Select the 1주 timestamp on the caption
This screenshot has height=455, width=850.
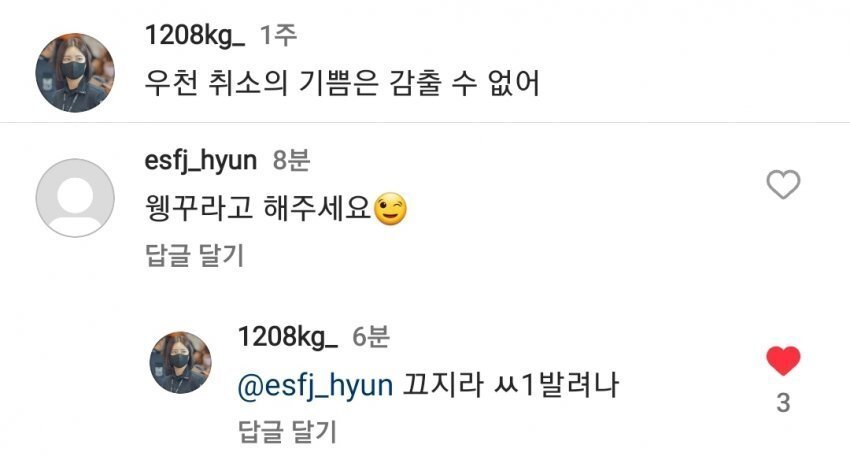279,35
